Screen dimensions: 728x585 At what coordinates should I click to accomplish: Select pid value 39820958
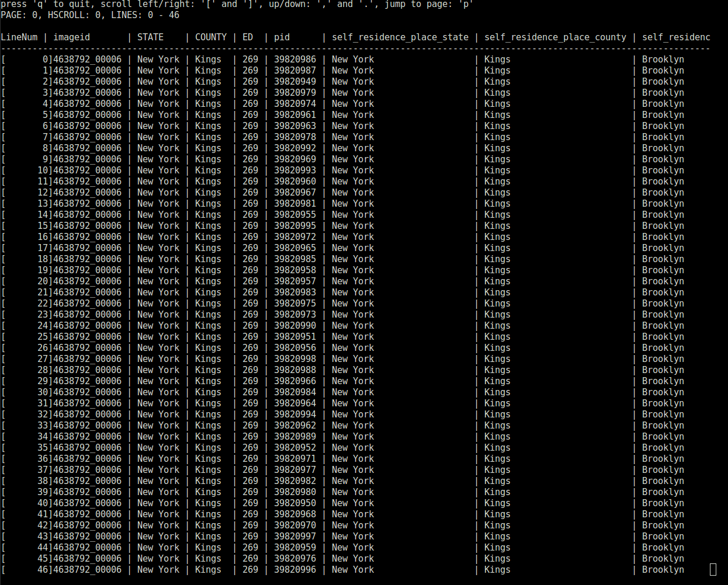(295, 270)
